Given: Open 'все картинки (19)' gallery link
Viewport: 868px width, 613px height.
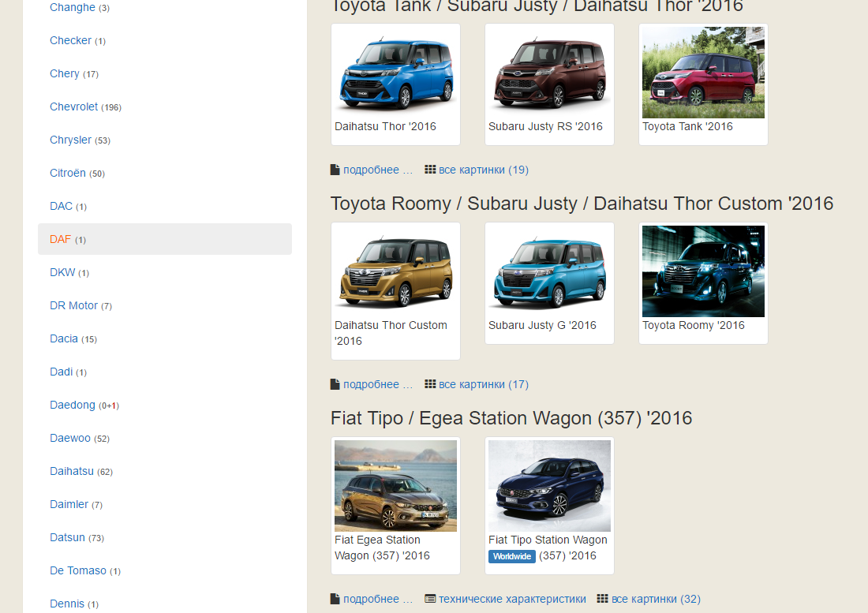Looking at the screenshot, I should (484, 170).
